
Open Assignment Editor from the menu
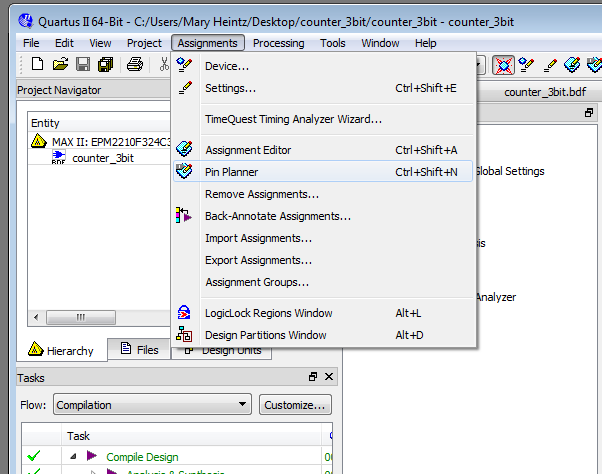tap(323, 150)
